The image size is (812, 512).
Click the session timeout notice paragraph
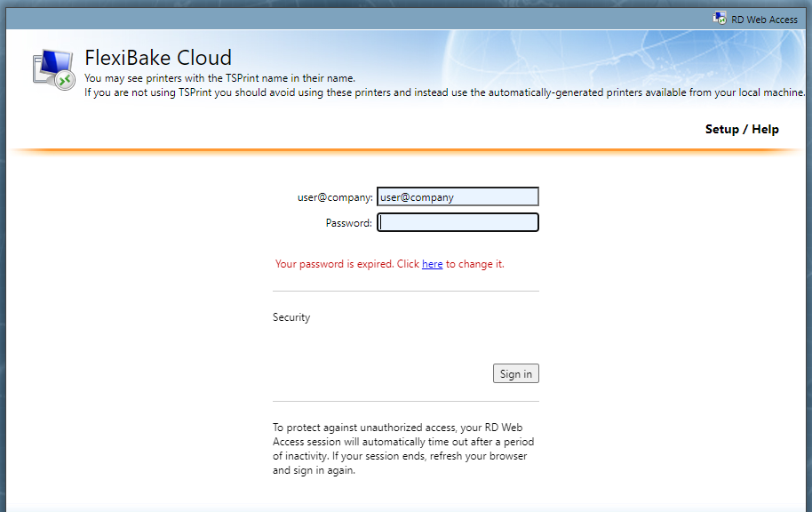403,449
